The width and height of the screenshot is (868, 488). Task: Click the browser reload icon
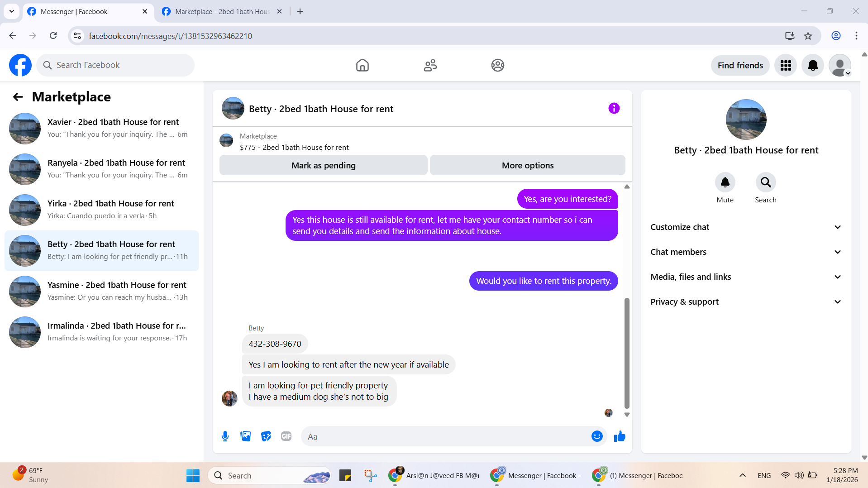(x=53, y=36)
